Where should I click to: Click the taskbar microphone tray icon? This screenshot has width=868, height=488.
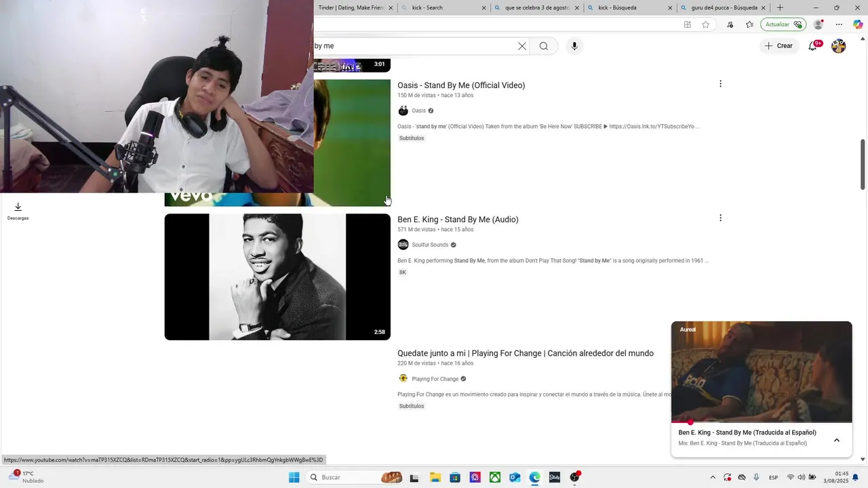pyautogui.click(x=756, y=477)
